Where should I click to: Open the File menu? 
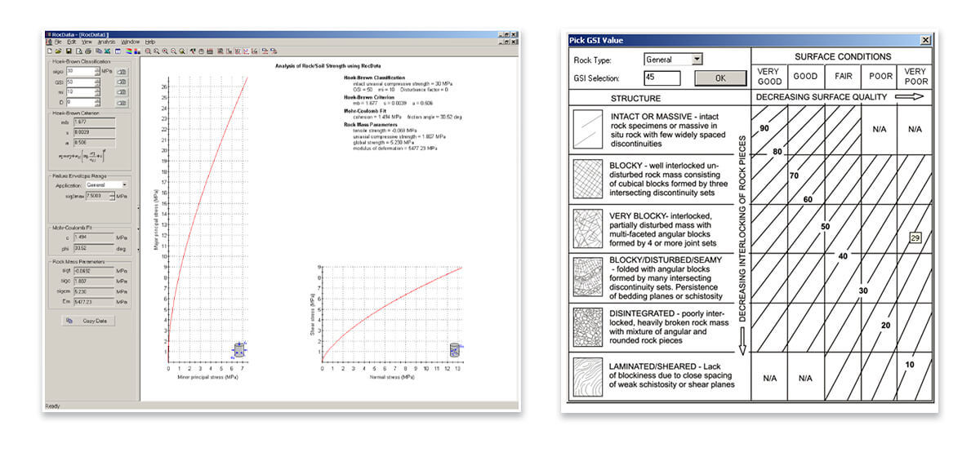[x=58, y=42]
